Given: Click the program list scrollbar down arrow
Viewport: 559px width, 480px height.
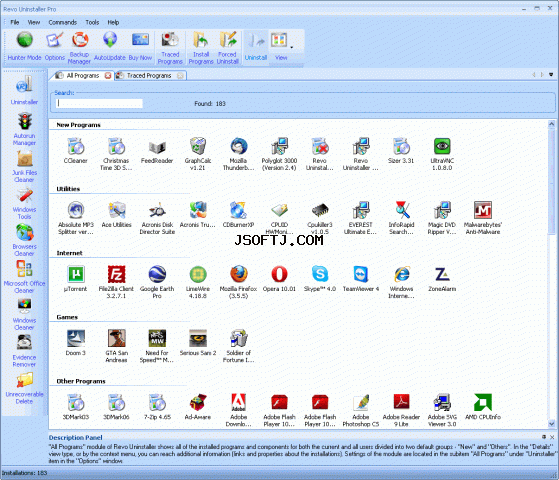Looking at the screenshot, I should [551, 424].
